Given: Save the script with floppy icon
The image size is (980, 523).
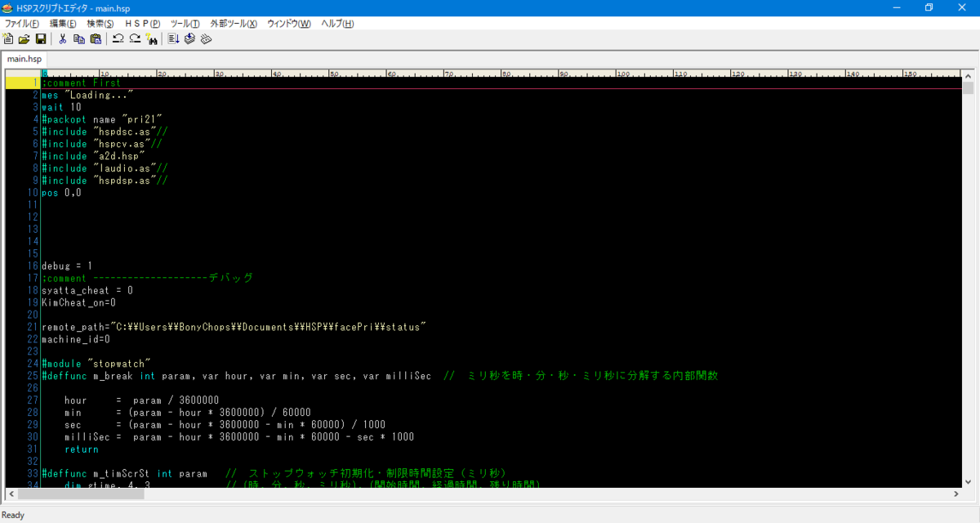Looking at the screenshot, I should point(40,38).
